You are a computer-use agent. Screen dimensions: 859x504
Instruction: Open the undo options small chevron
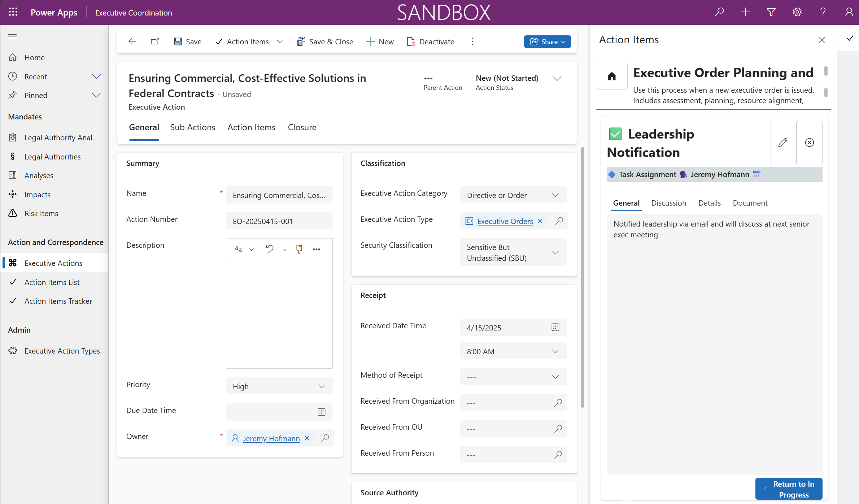pyautogui.click(x=284, y=250)
